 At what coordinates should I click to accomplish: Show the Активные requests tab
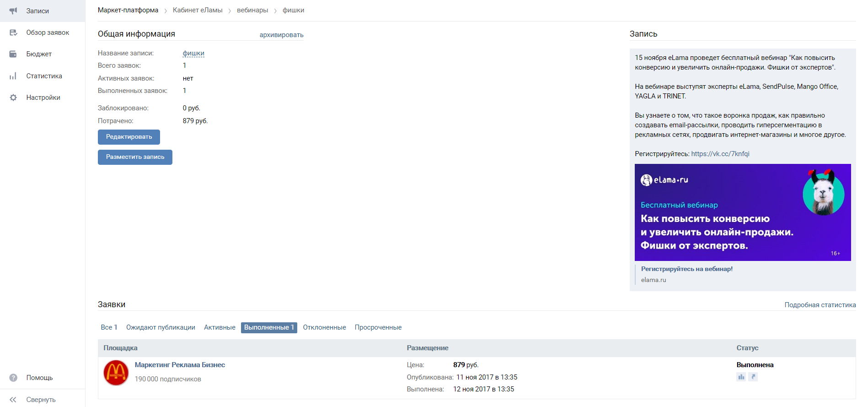[x=220, y=327]
